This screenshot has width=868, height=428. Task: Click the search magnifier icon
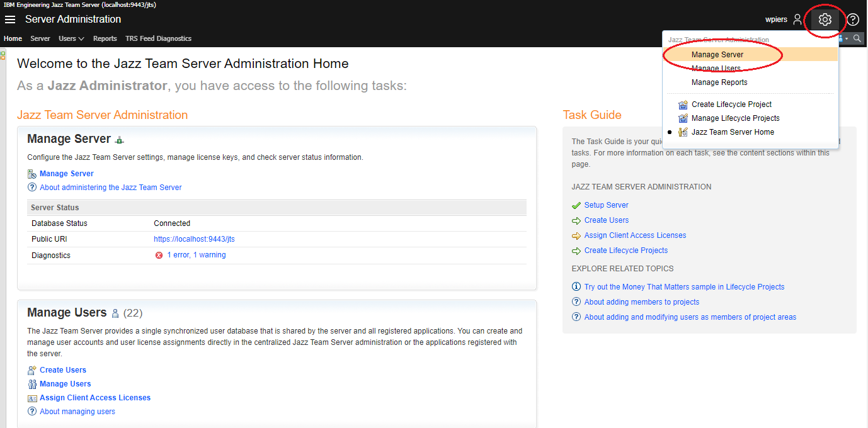pos(857,38)
